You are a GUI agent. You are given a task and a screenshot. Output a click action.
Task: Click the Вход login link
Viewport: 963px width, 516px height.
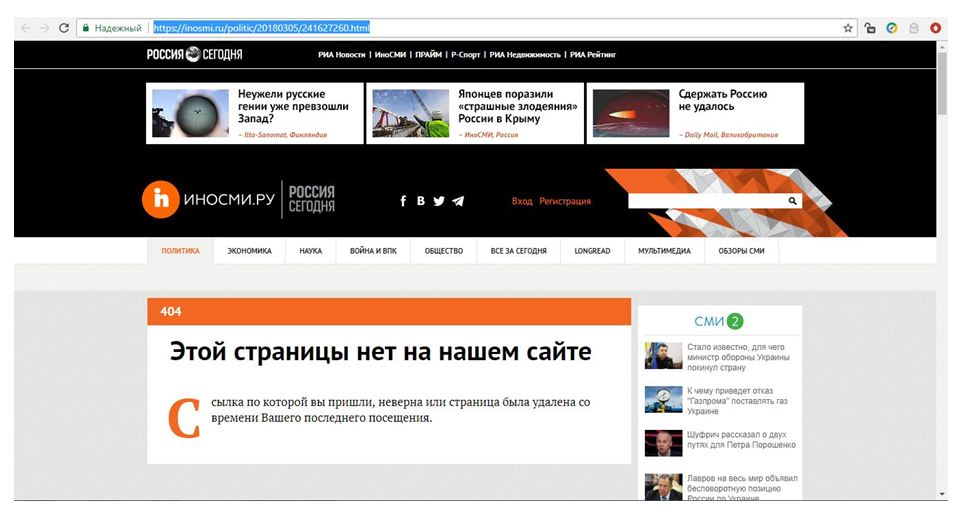(522, 201)
